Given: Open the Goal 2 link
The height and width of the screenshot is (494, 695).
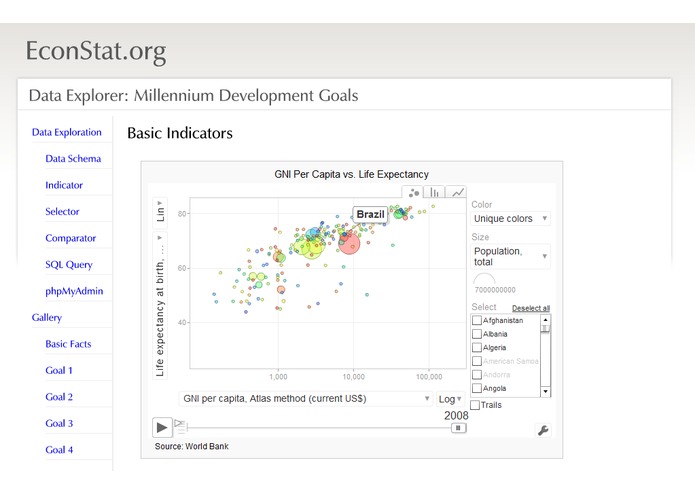Looking at the screenshot, I should (59, 397).
